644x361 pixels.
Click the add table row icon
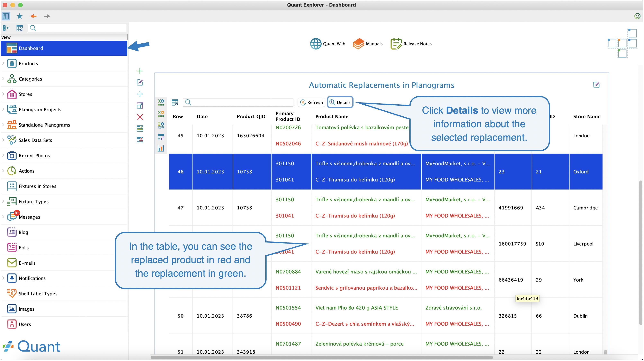[x=140, y=129]
